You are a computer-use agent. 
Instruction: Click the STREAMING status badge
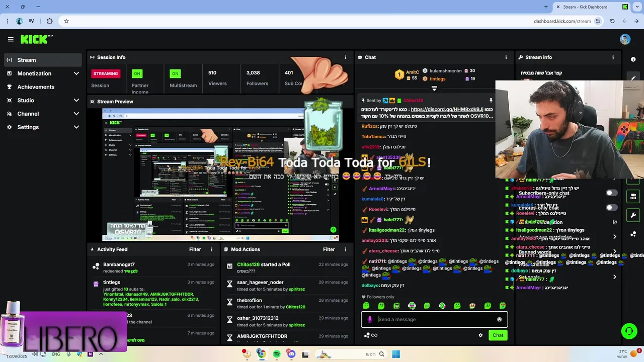106,73
